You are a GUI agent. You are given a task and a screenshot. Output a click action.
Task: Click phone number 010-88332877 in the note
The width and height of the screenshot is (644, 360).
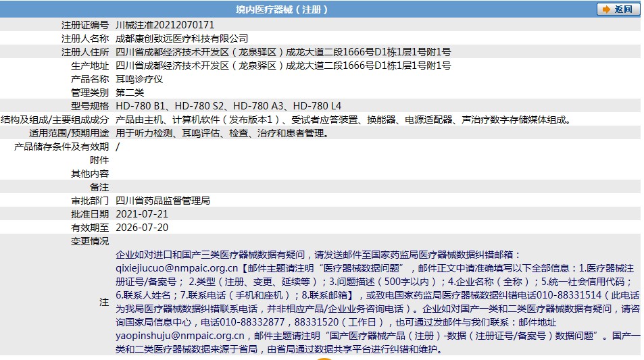click(x=253, y=322)
